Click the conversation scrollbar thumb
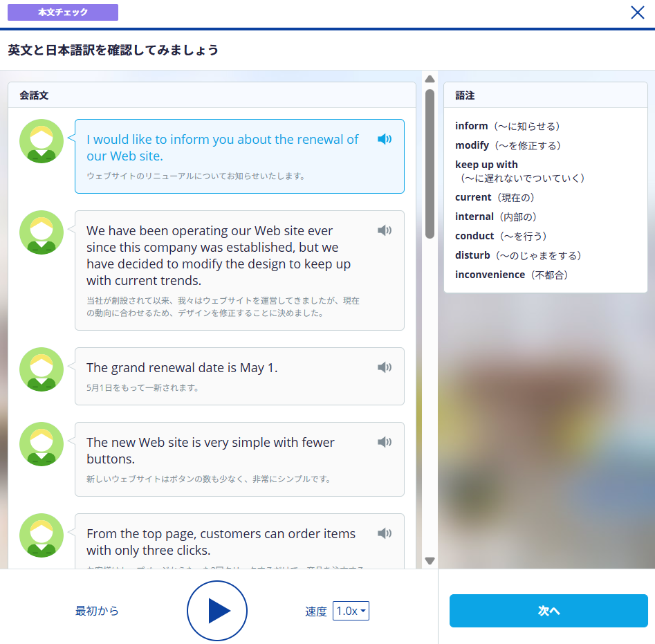 coord(430,163)
